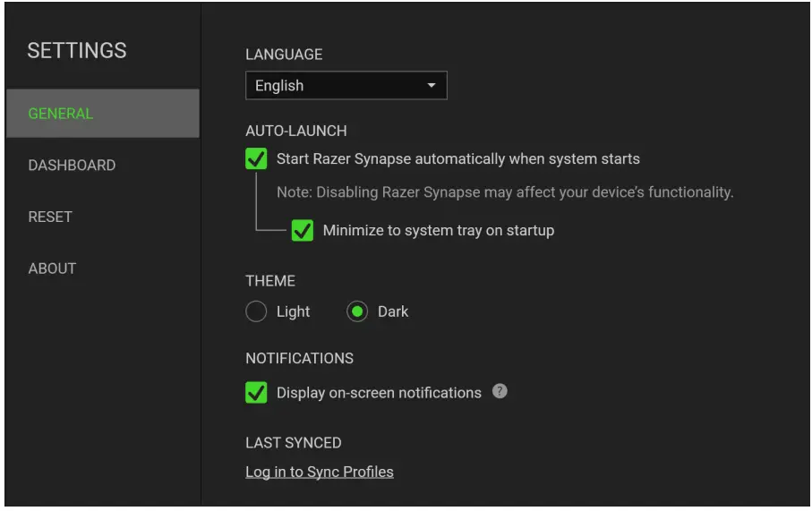
Task: Click the Language dropdown arrow
Action: [432, 86]
